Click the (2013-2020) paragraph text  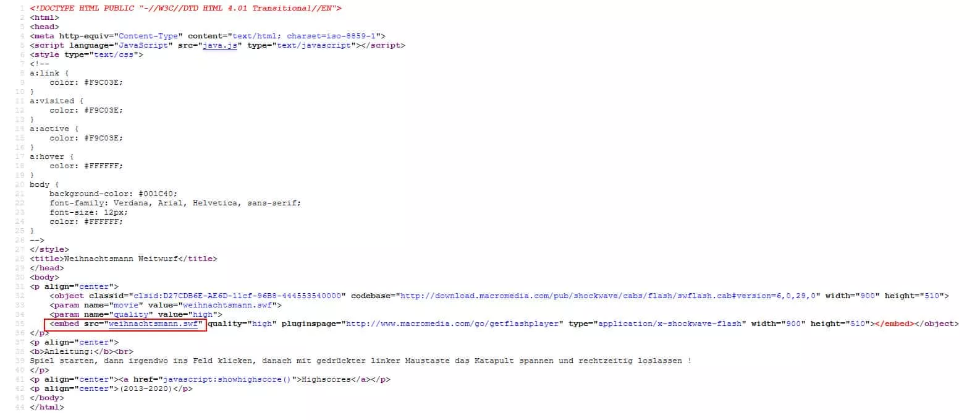click(146, 388)
